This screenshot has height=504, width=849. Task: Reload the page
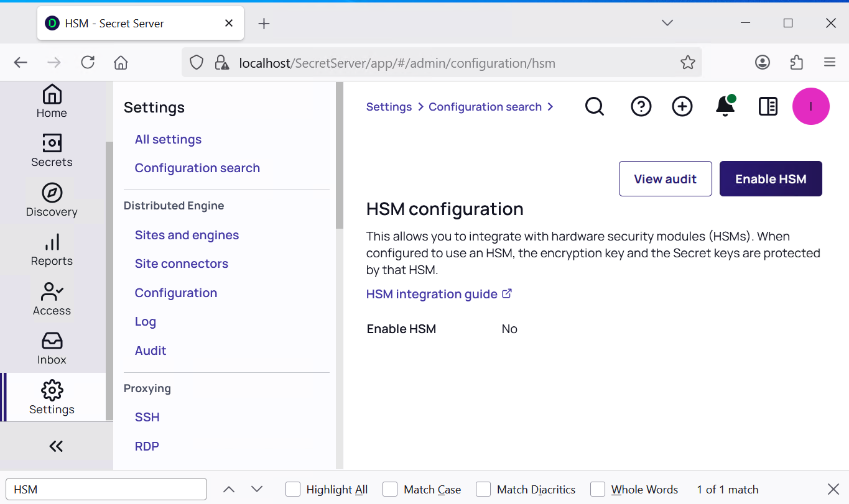(x=88, y=62)
